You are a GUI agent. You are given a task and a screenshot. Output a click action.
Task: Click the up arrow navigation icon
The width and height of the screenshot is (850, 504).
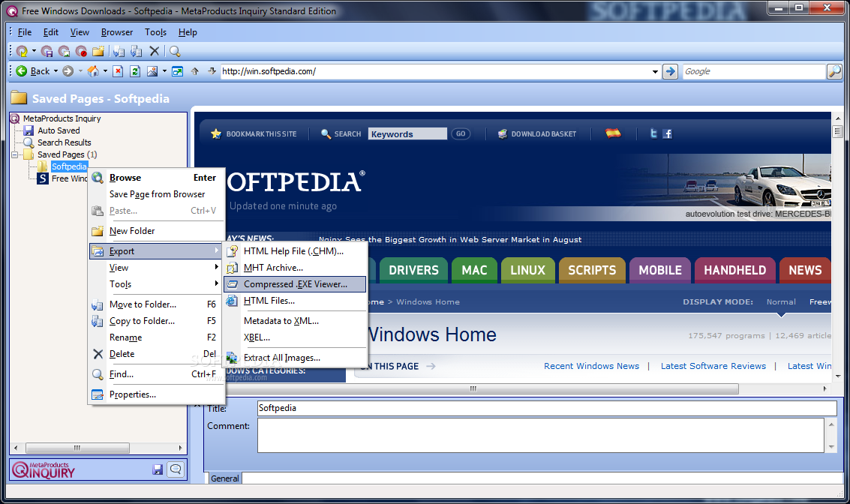pos(195,71)
